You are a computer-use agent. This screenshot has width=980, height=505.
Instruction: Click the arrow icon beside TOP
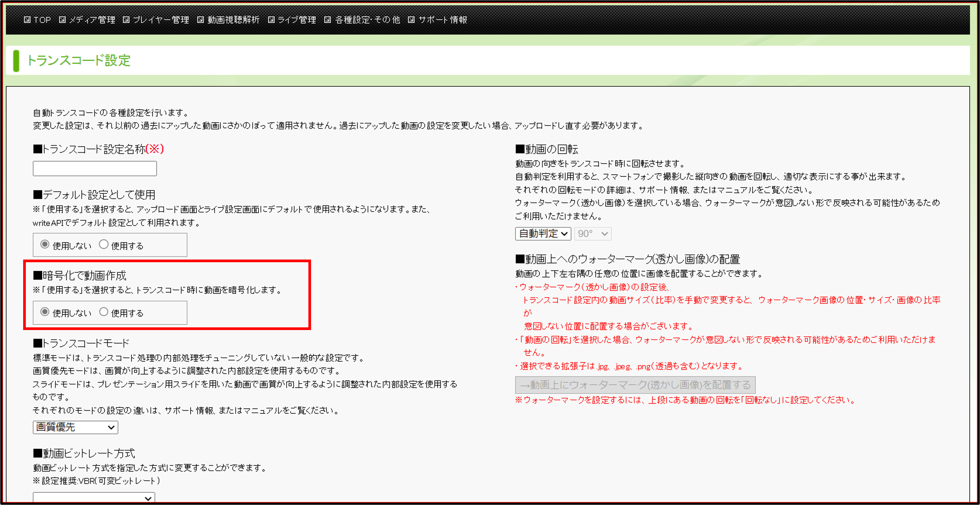click(x=27, y=20)
